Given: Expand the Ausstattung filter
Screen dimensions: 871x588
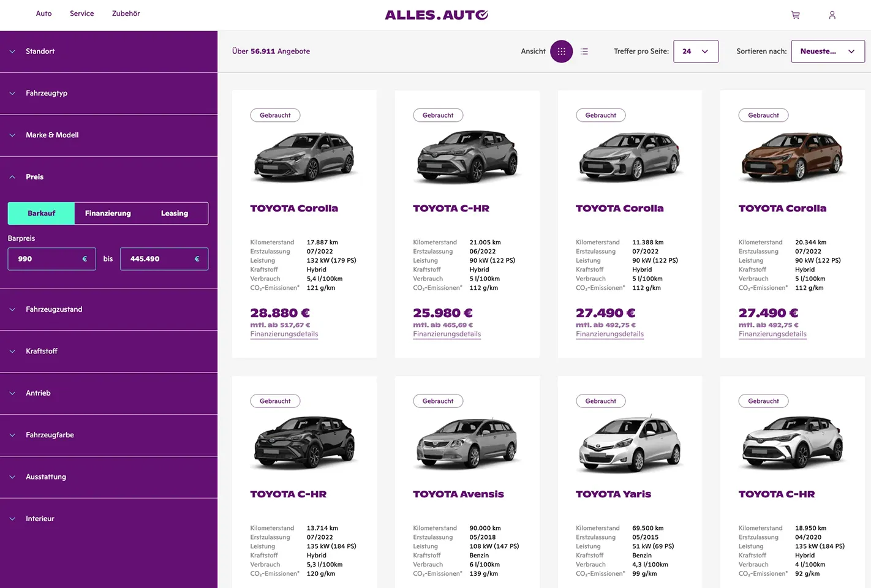Looking at the screenshot, I should 108,477.
